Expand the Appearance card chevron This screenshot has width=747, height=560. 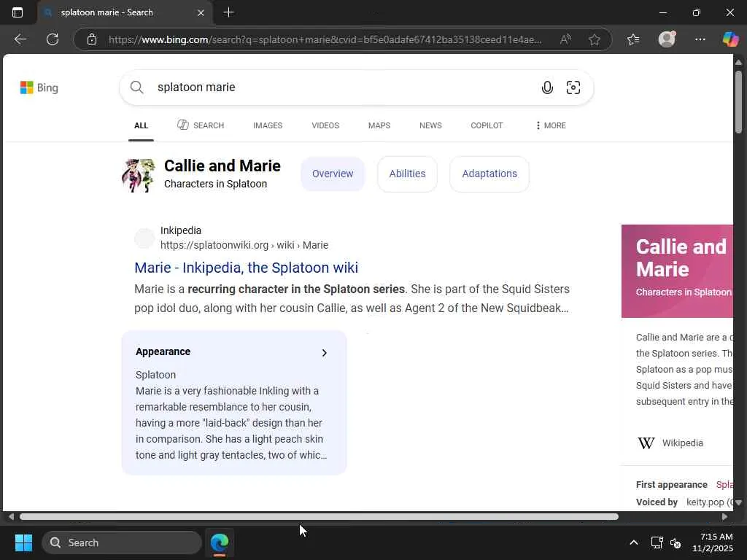pos(325,353)
